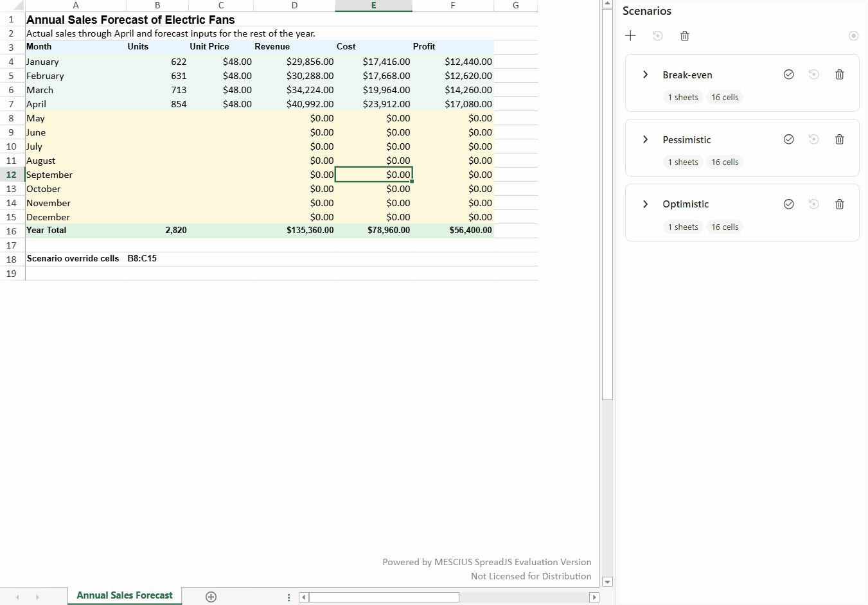Click the top restore scenarios icon

[657, 35]
